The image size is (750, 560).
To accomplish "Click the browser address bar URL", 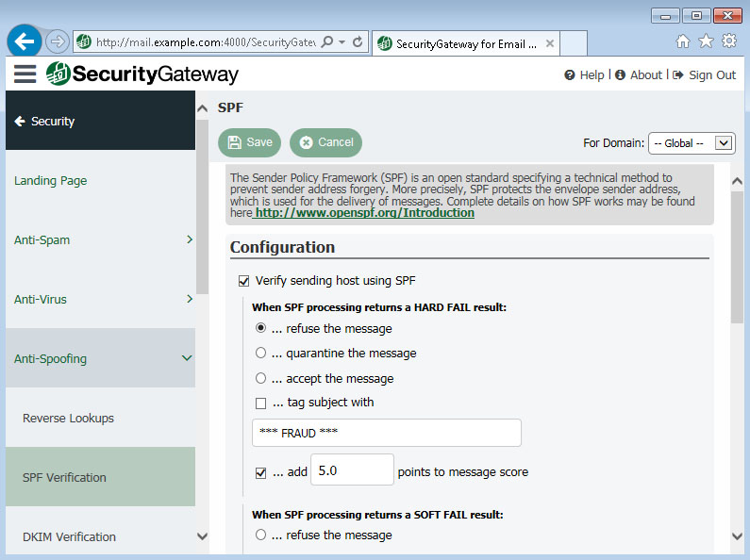I will pos(206,42).
